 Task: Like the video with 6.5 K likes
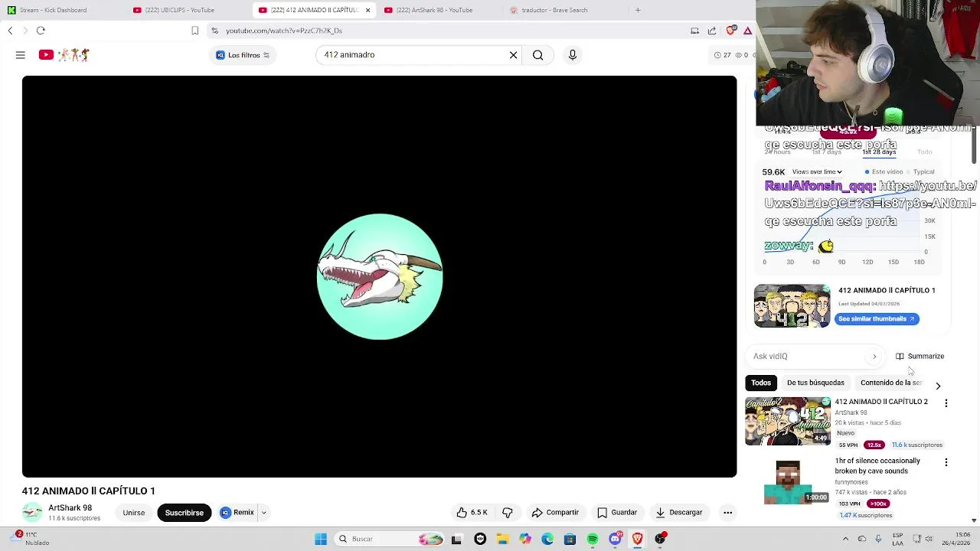[472, 513]
